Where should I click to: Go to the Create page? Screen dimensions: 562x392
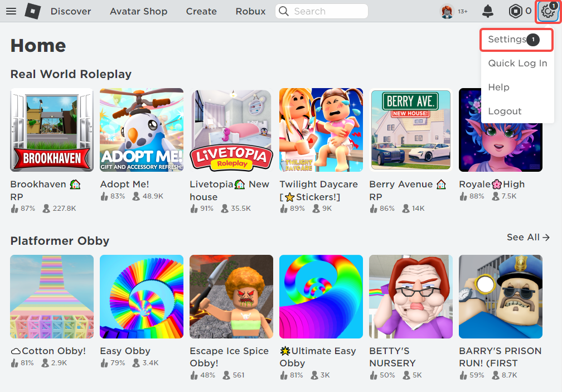pyautogui.click(x=201, y=12)
